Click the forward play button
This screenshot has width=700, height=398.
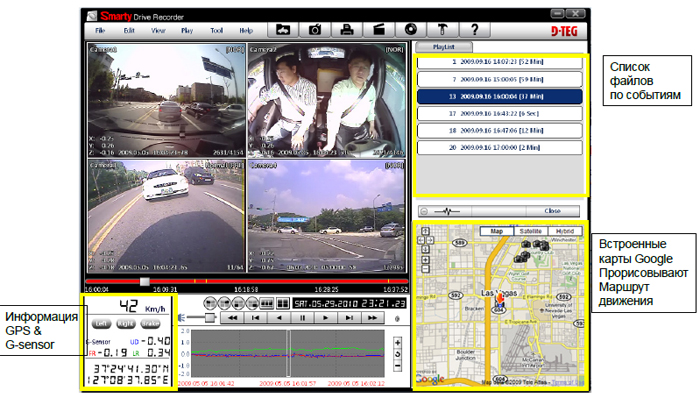(x=325, y=318)
